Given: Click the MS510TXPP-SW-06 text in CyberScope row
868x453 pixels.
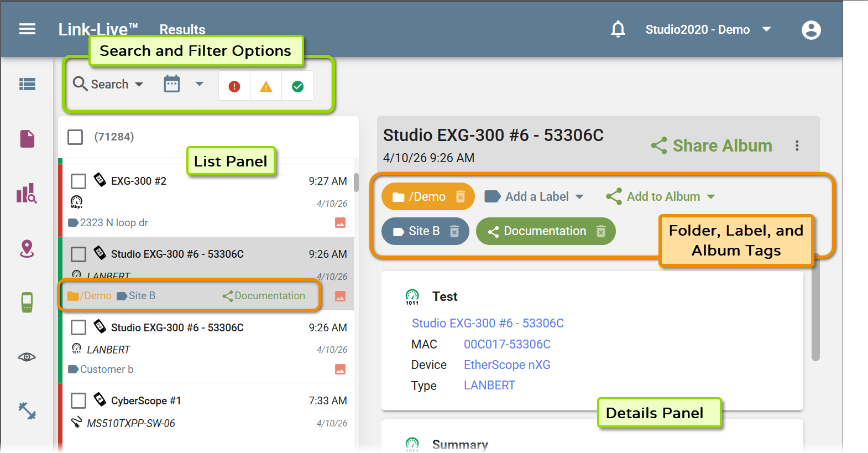Looking at the screenshot, I should click(131, 423).
